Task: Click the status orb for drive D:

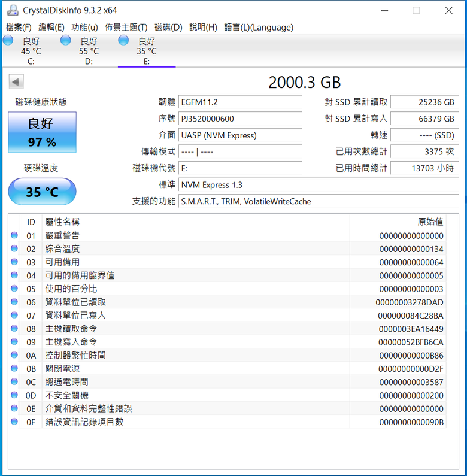Action: coord(66,40)
